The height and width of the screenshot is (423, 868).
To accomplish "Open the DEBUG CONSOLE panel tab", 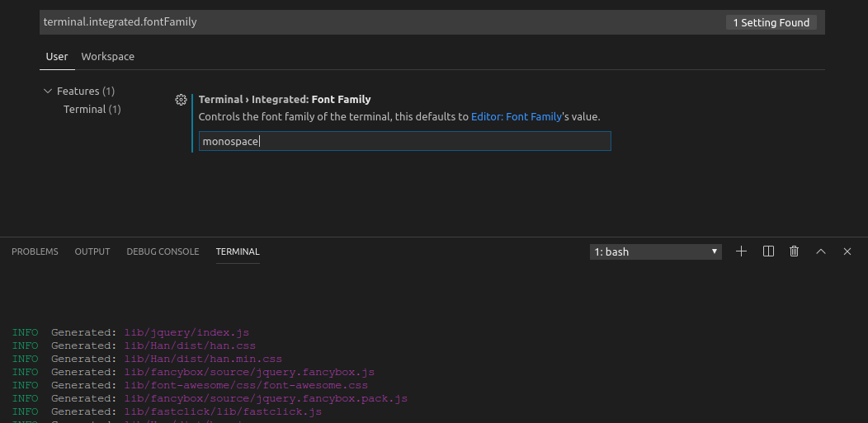I will click(163, 251).
